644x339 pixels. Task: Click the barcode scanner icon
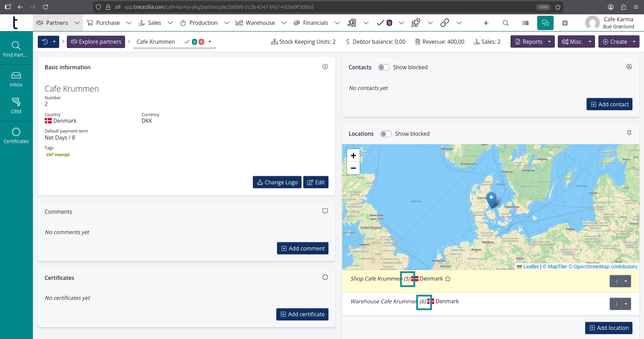525,23
